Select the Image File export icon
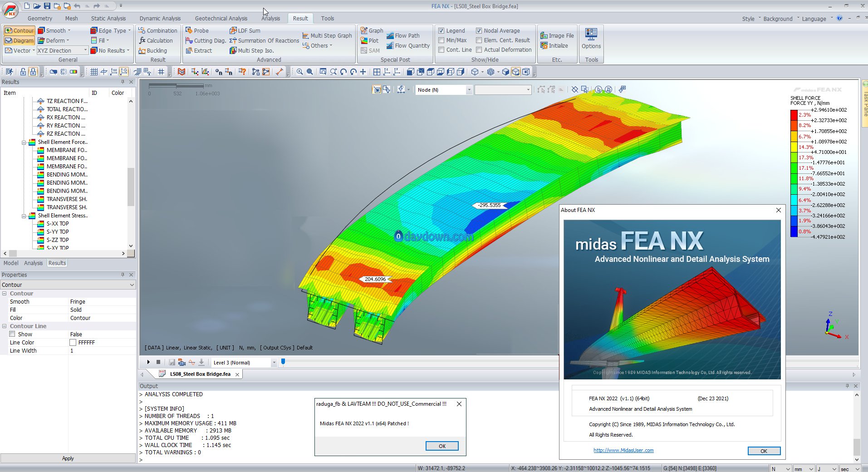 pos(544,35)
